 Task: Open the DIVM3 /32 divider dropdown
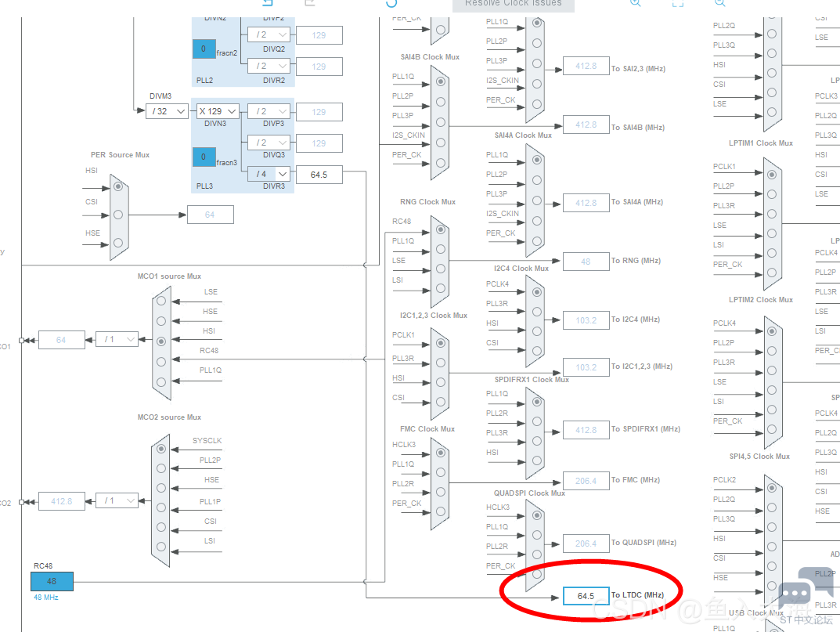click(x=167, y=111)
